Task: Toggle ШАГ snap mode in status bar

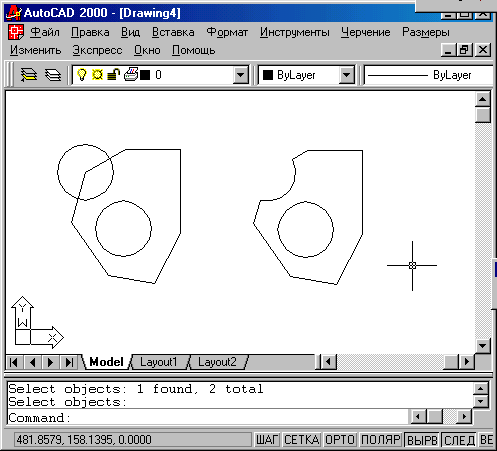Action: click(267, 440)
